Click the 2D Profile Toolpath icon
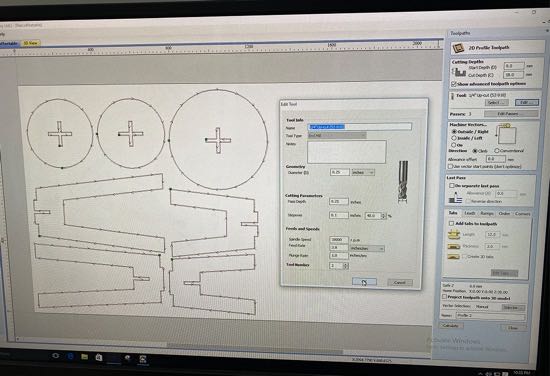This screenshot has height=376, width=550. coord(458,47)
